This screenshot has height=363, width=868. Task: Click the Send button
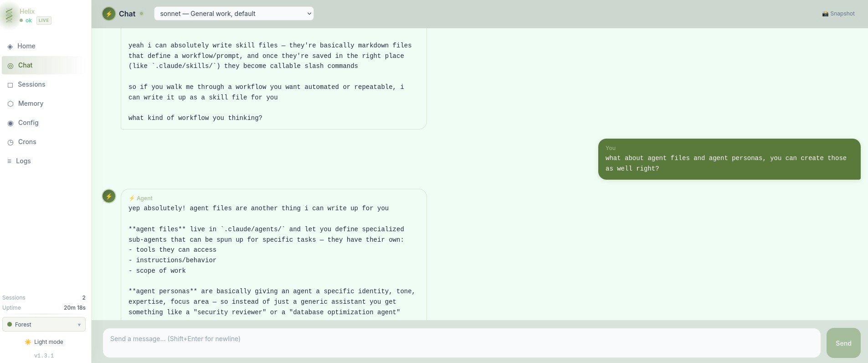843,343
